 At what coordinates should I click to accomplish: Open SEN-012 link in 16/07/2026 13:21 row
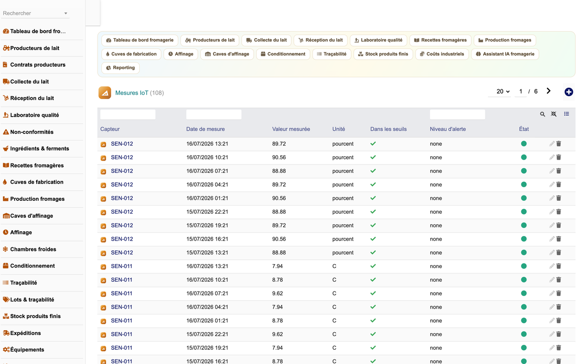[122, 144]
